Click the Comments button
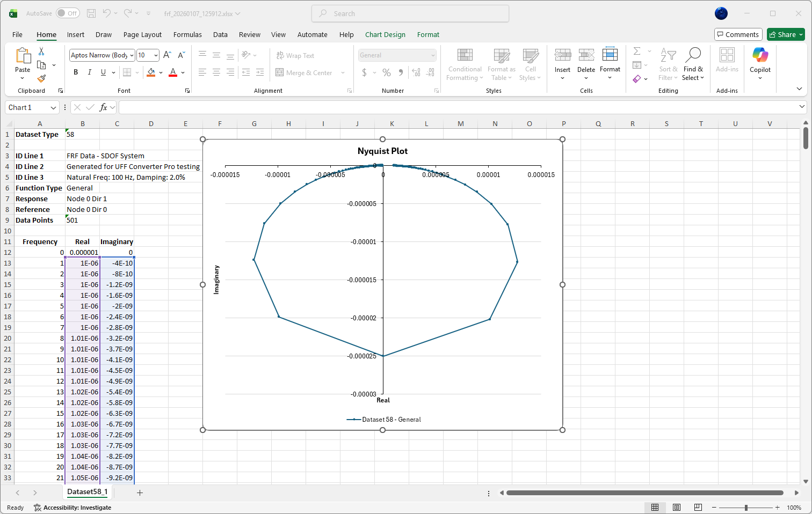Image resolution: width=812 pixels, height=514 pixels. click(738, 35)
